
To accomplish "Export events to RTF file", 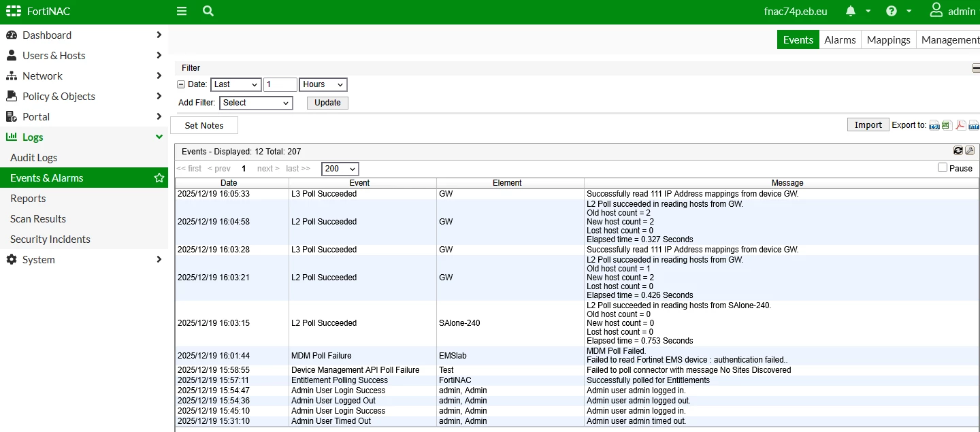I will [974, 125].
